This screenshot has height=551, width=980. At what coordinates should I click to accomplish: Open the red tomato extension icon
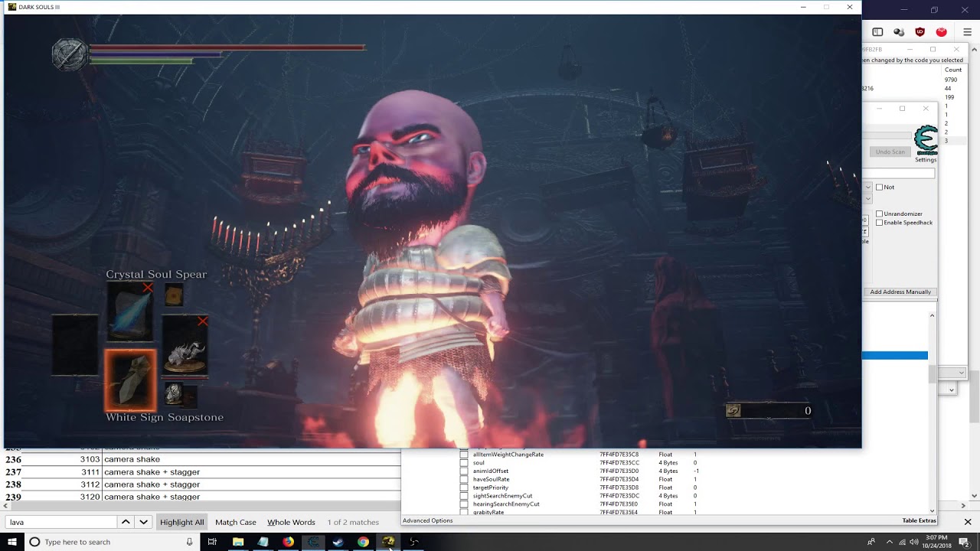click(x=941, y=32)
